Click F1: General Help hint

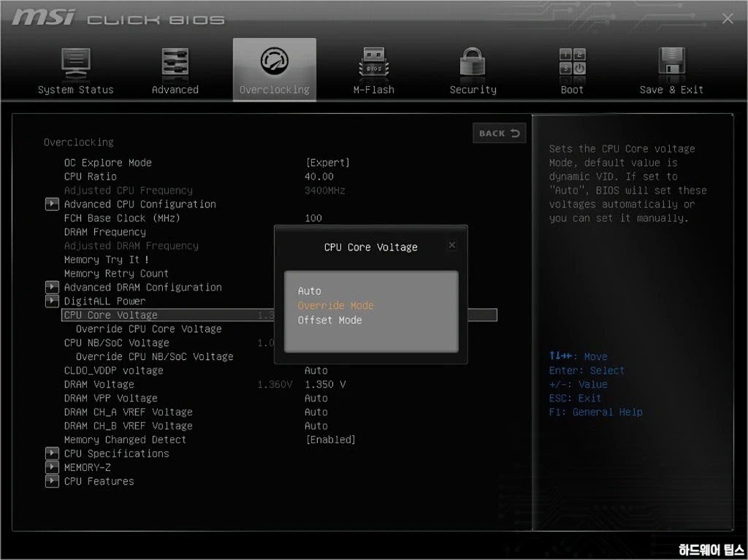point(596,412)
